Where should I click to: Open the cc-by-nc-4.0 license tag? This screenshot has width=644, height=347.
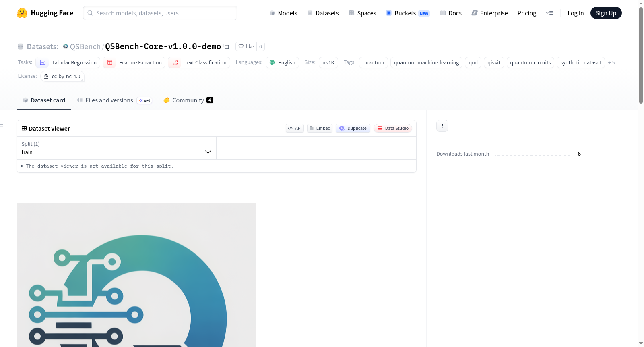[62, 76]
